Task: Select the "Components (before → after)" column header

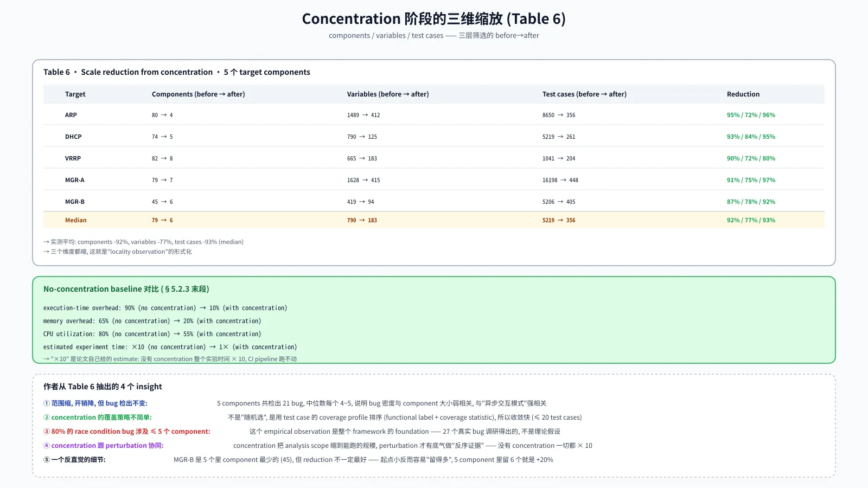Action: tap(199, 94)
